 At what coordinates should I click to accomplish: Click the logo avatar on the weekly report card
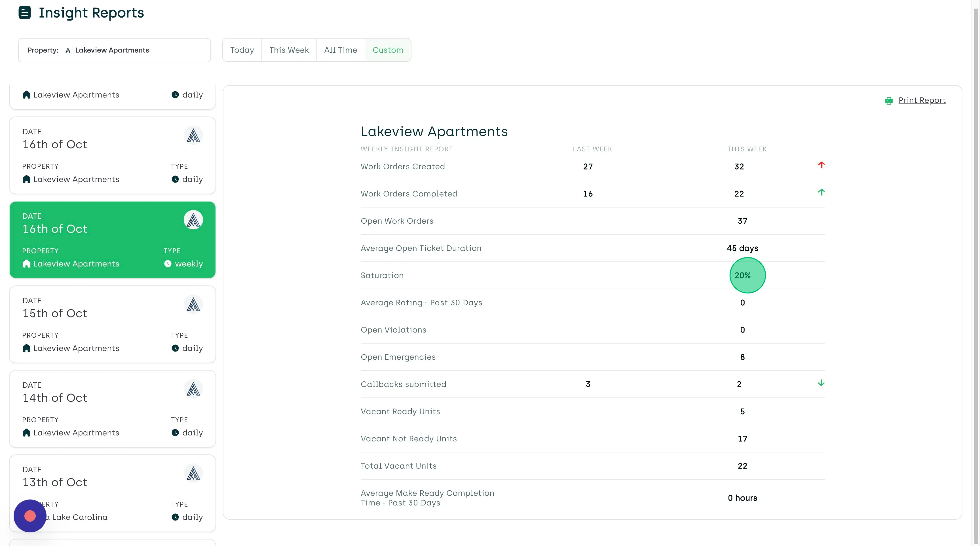pos(193,220)
